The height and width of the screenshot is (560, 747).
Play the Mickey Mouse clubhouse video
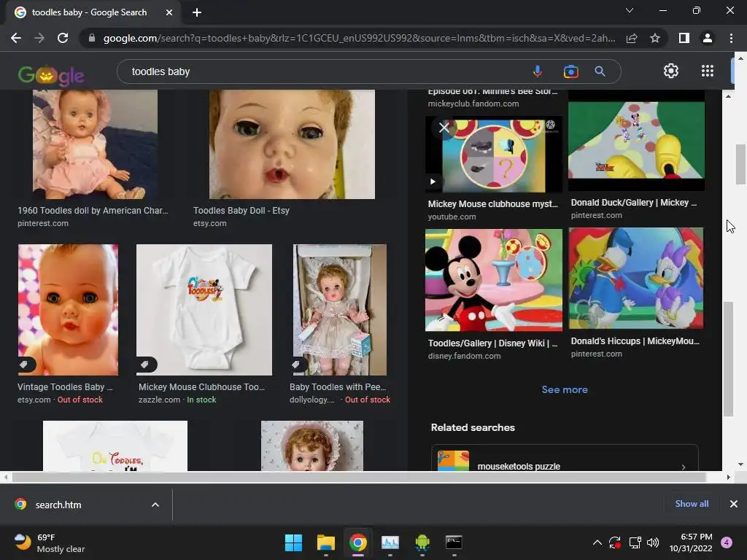pos(433,182)
